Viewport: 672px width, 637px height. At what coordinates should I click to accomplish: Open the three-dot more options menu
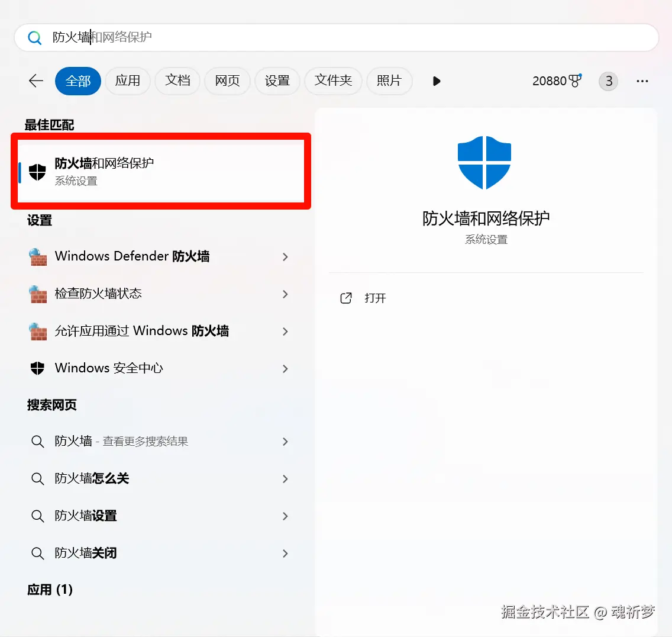(x=642, y=81)
